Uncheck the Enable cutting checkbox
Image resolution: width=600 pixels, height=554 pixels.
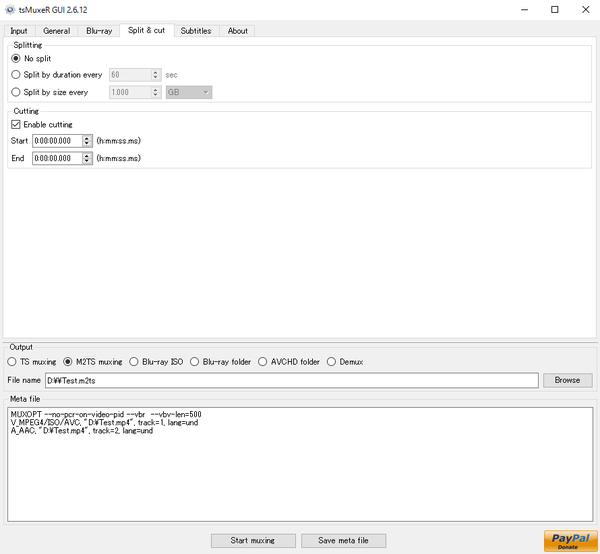coord(16,124)
